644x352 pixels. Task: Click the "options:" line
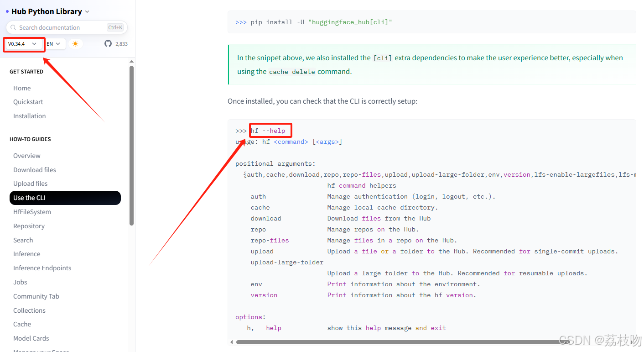[x=250, y=317]
